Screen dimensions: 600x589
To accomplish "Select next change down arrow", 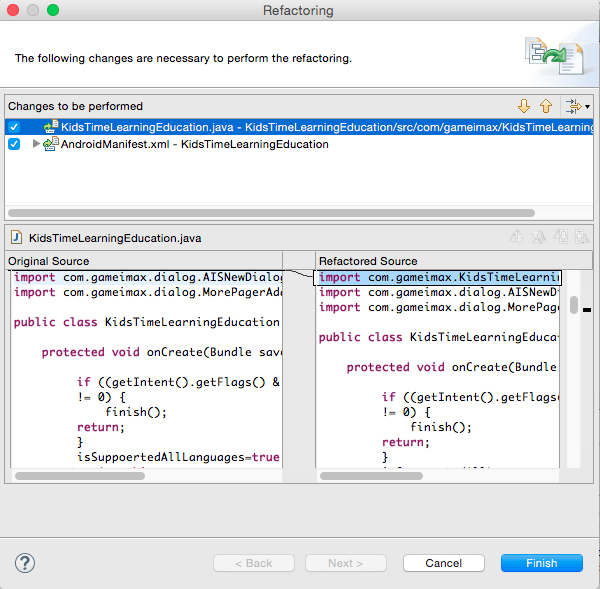I will point(524,106).
